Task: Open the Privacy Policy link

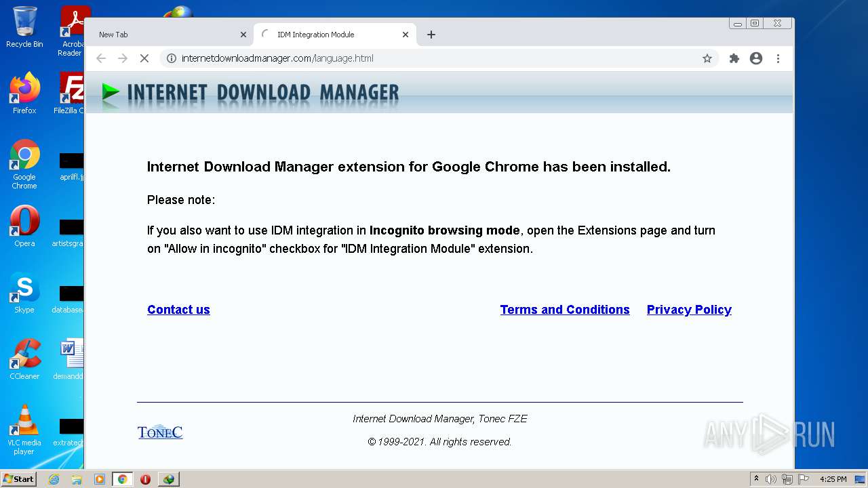Action: tap(689, 310)
